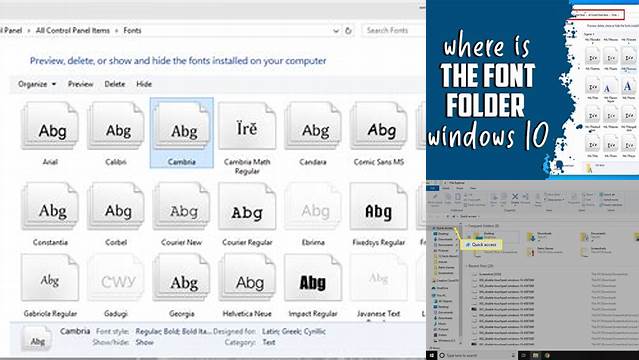The image size is (639, 360).
Task: Select the Arial font icon
Action: [x=50, y=126]
